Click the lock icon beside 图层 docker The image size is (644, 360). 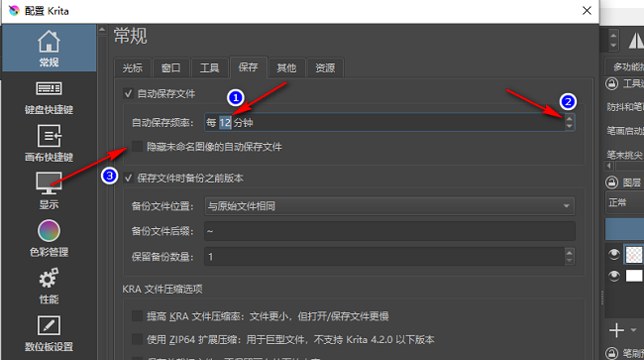611,182
